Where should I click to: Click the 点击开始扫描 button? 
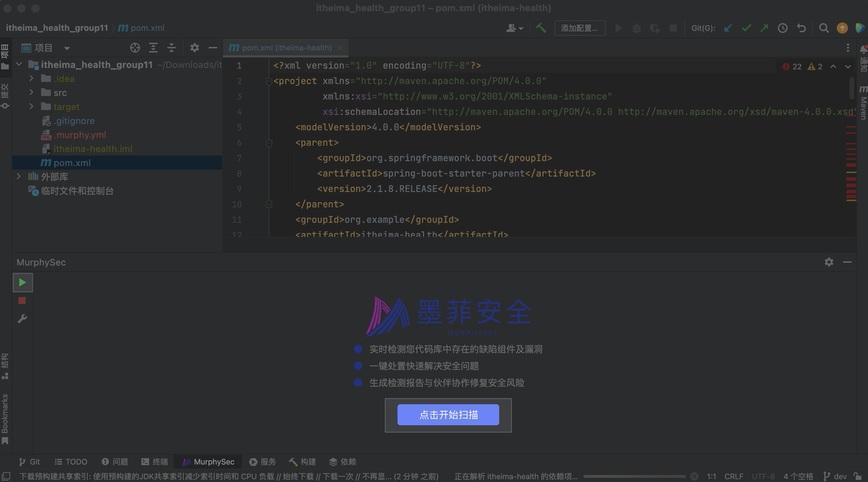coord(448,415)
